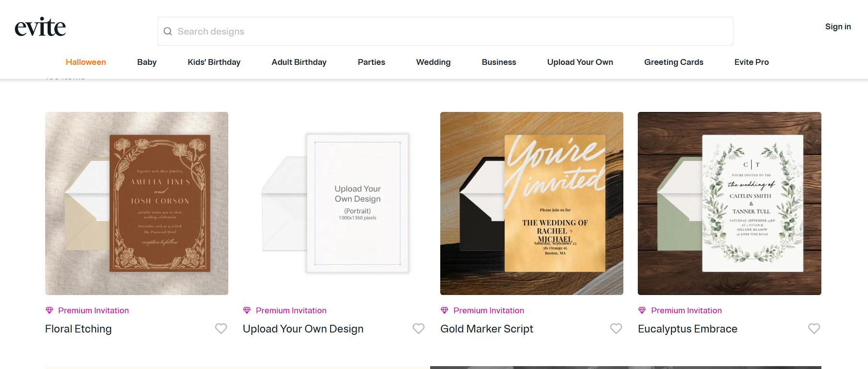The image size is (868, 369).
Task: Click the Gold Marker Script diamond icon
Action: coord(445,310)
